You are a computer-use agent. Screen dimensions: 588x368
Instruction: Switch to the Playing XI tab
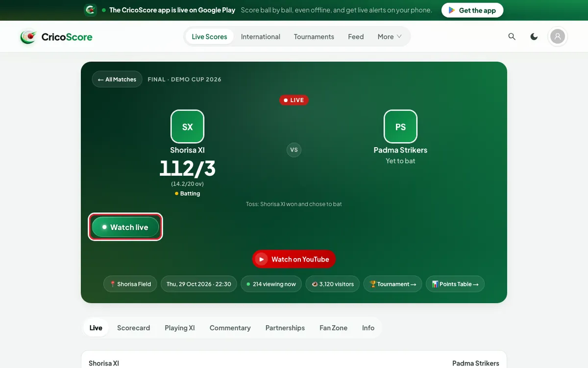click(180, 328)
